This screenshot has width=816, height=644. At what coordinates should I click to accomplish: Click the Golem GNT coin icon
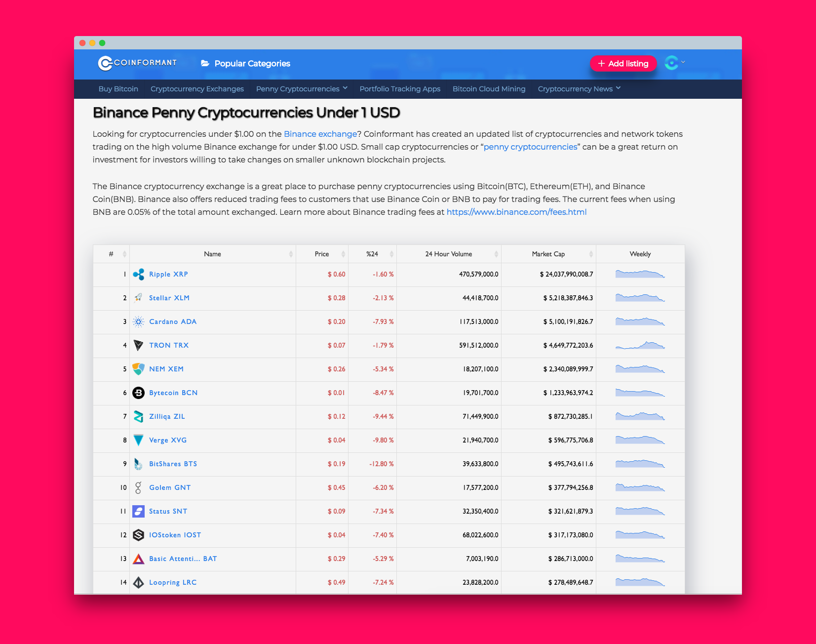(x=139, y=487)
